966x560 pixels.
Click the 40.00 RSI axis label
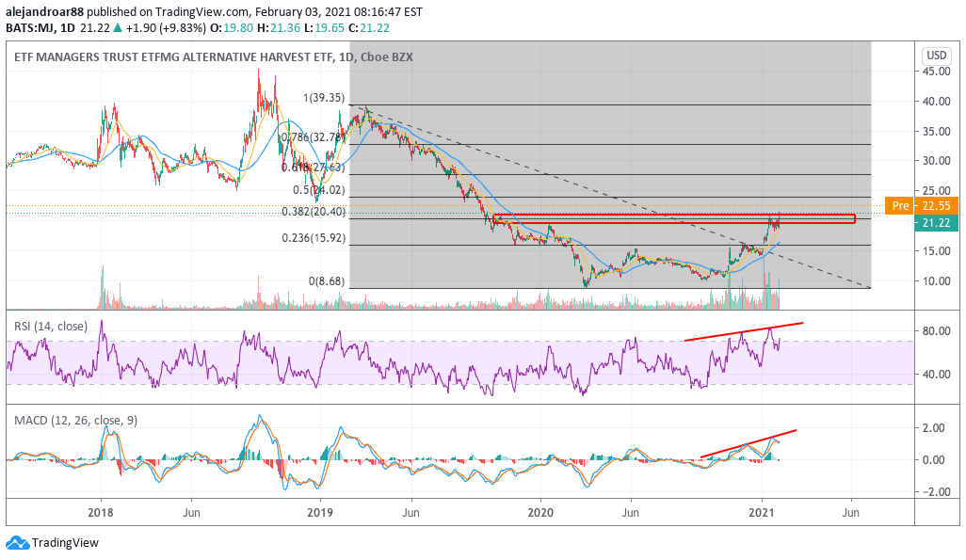pos(937,374)
